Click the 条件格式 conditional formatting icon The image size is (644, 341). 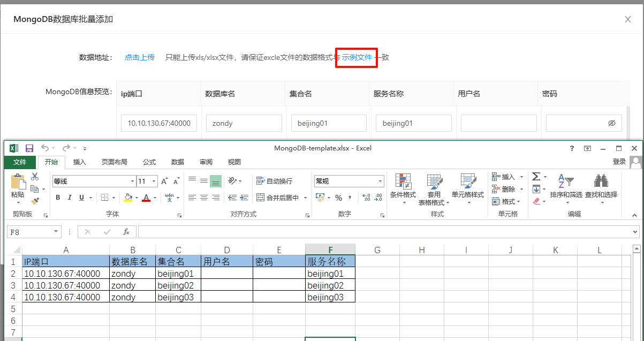403,182
